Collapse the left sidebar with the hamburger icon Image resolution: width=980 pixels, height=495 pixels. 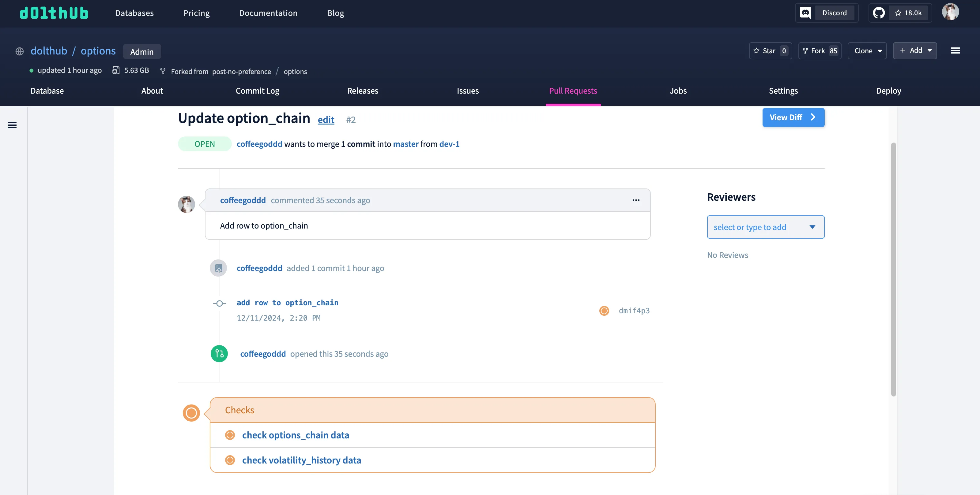click(x=13, y=125)
